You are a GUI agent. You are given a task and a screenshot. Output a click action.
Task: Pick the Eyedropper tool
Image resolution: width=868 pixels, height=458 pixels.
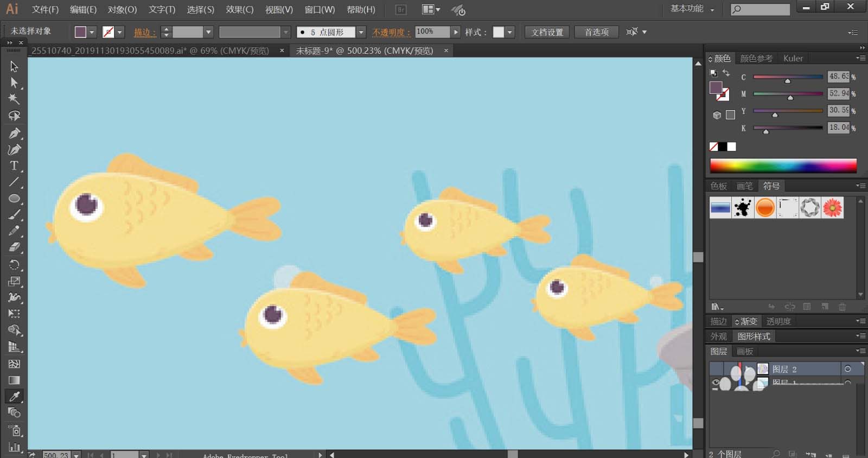click(14, 396)
